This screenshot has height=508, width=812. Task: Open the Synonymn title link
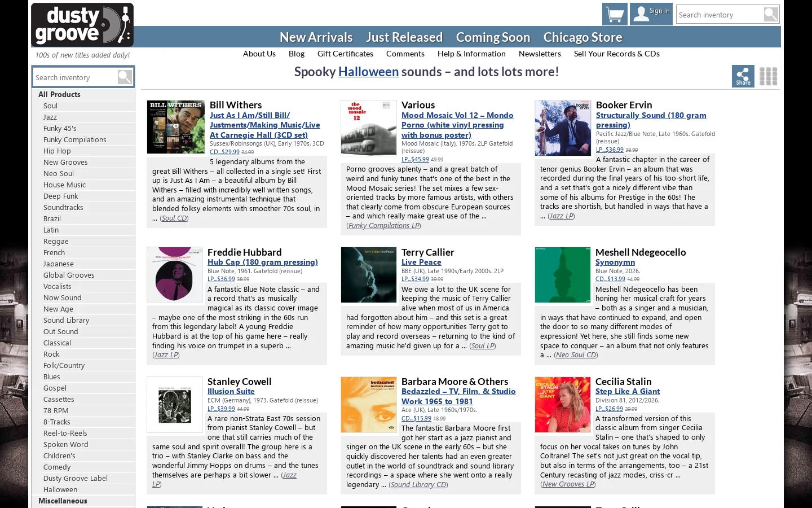click(615, 262)
